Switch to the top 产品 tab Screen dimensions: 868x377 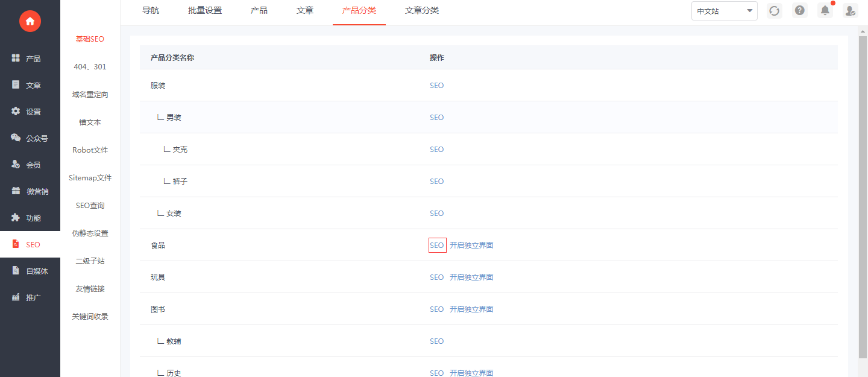tap(259, 11)
